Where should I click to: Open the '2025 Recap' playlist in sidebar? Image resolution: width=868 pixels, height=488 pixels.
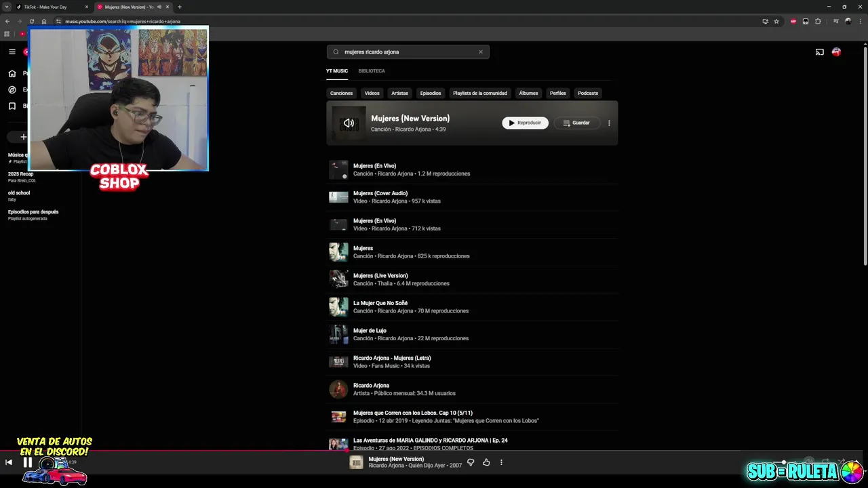point(21,177)
